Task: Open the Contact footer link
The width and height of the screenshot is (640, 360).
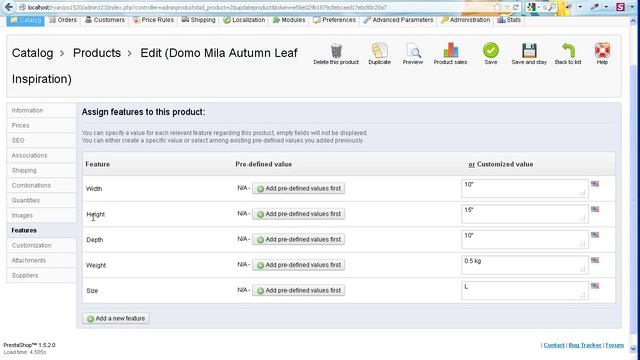Action: [x=554, y=345]
